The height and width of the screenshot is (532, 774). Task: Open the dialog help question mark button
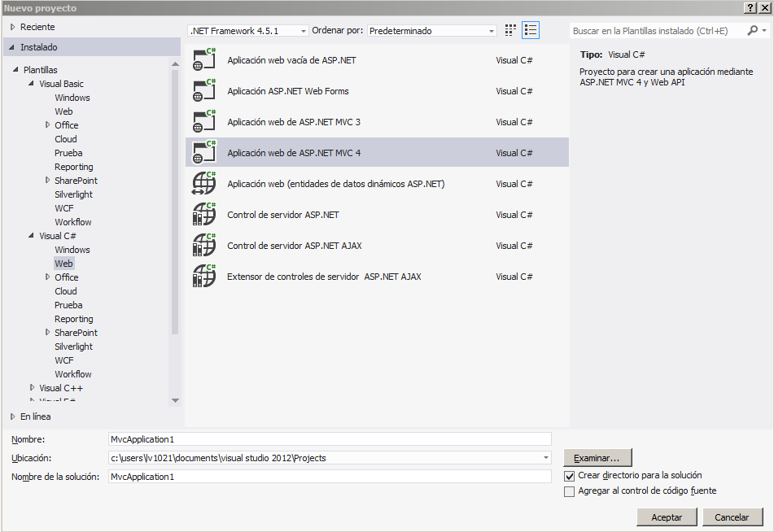point(750,8)
